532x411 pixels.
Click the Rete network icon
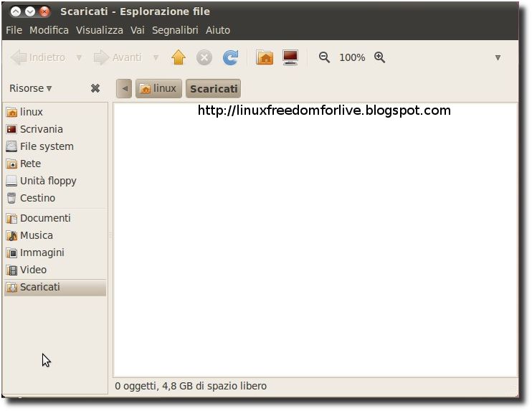(x=11, y=164)
